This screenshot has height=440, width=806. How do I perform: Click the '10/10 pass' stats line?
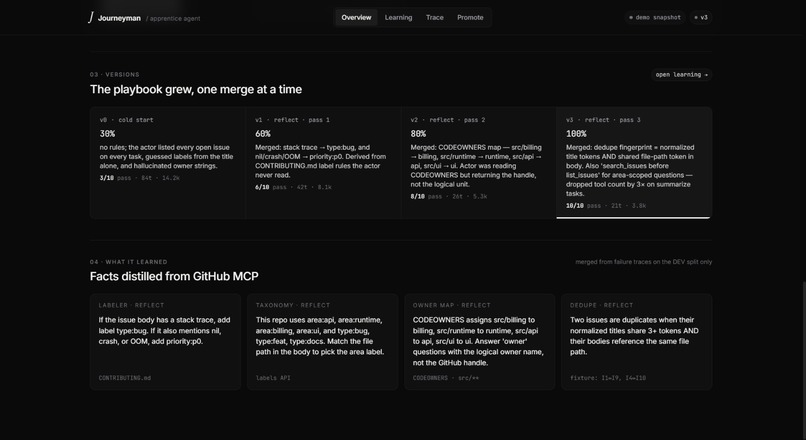click(x=606, y=206)
